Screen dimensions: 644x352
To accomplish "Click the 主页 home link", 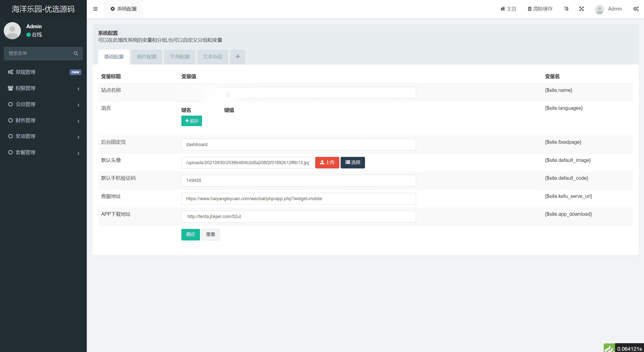I will (x=508, y=9).
